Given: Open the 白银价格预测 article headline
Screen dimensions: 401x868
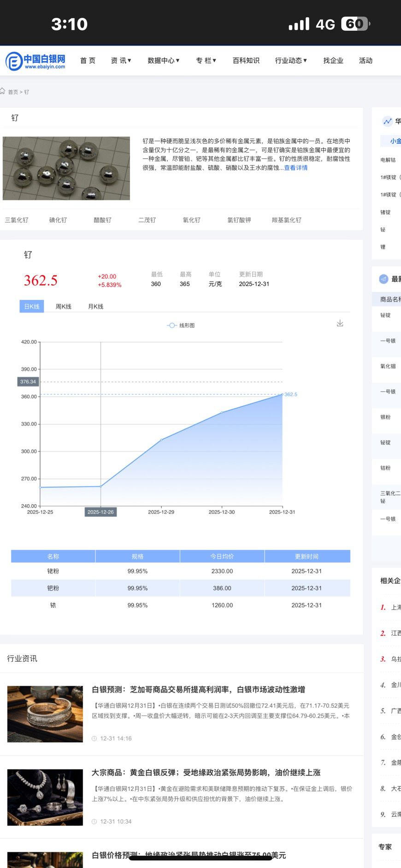Looking at the screenshot, I should (x=189, y=855).
